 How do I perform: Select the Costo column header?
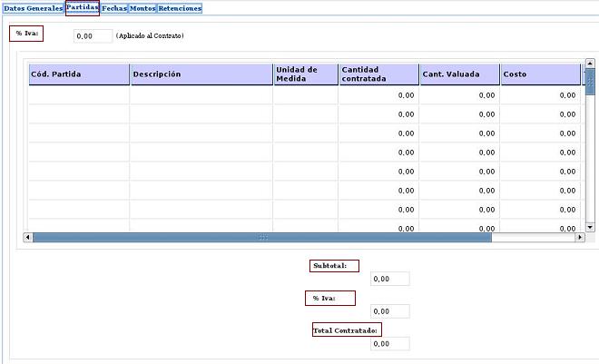[x=540, y=74]
